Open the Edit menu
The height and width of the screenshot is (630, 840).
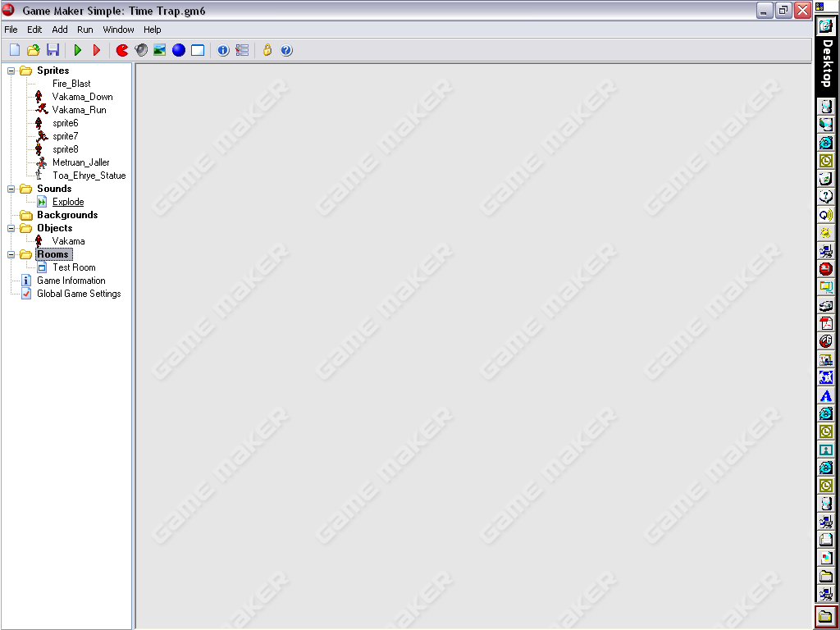coord(34,30)
